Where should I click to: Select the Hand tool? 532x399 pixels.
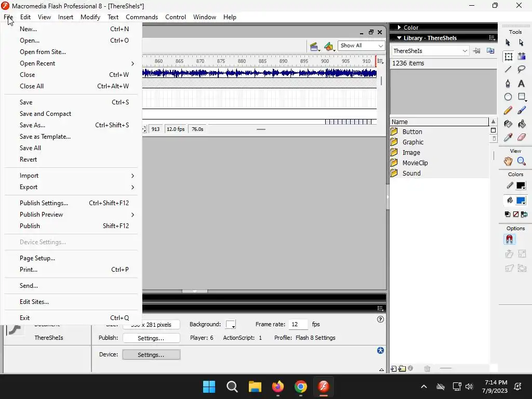click(x=508, y=162)
